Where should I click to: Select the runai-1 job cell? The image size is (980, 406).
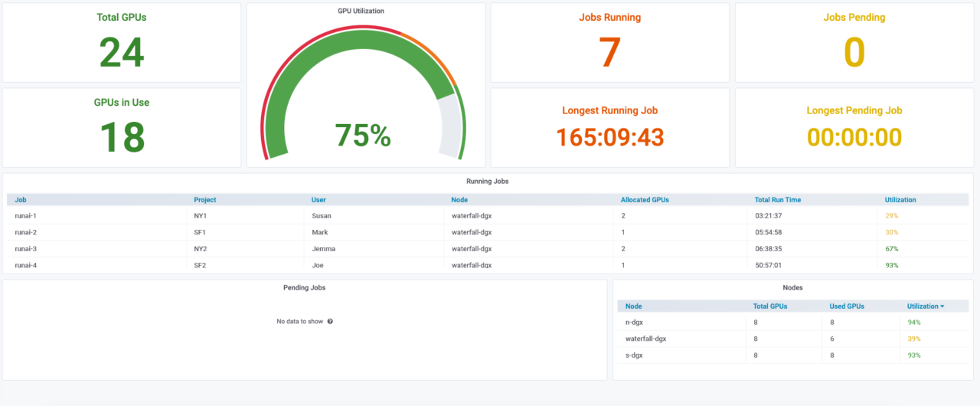pyautogui.click(x=26, y=216)
